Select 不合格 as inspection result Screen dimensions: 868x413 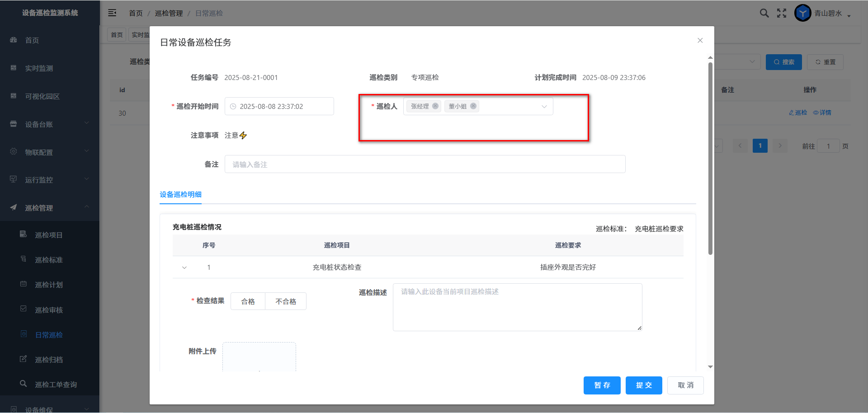pyautogui.click(x=286, y=301)
